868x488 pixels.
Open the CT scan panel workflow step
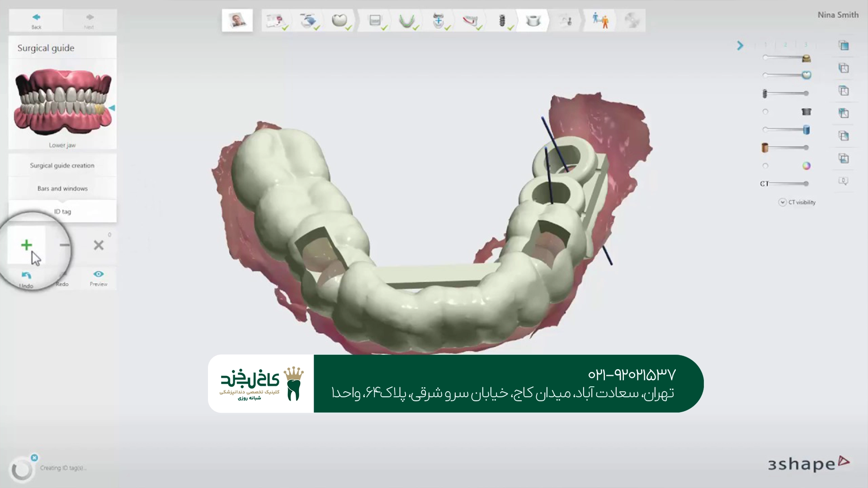coord(375,21)
